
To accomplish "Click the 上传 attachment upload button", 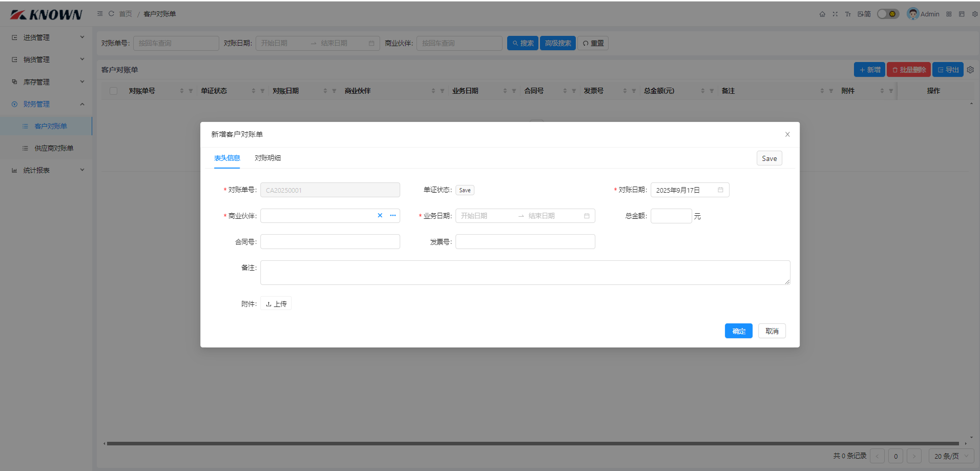I will 276,304.
